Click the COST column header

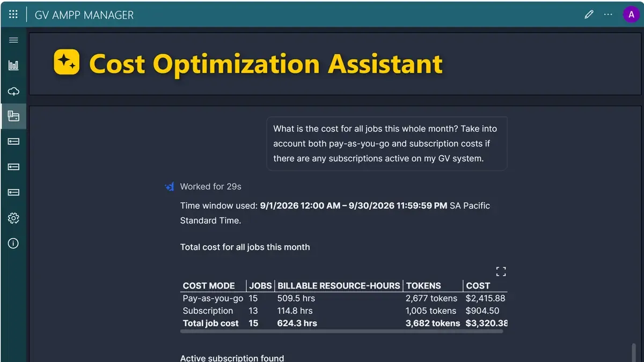(x=478, y=286)
